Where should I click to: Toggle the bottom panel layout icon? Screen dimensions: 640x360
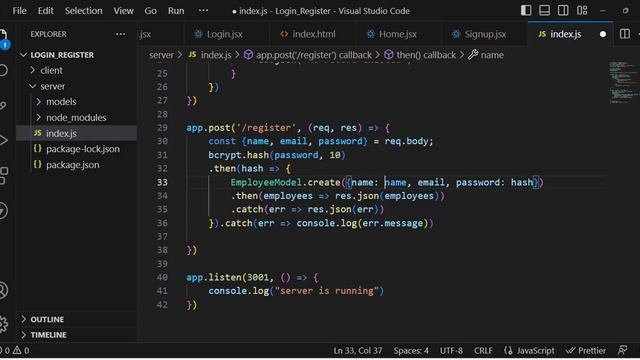tap(544, 10)
